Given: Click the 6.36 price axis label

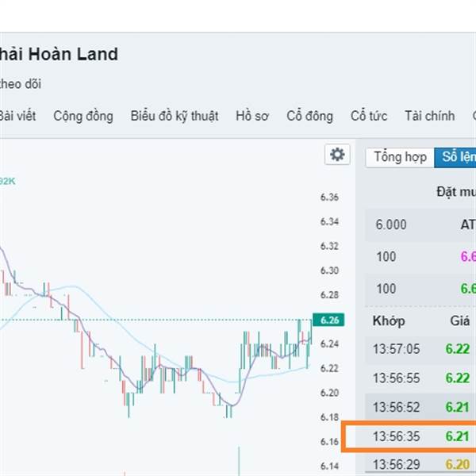Looking at the screenshot, I should tap(329, 198).
